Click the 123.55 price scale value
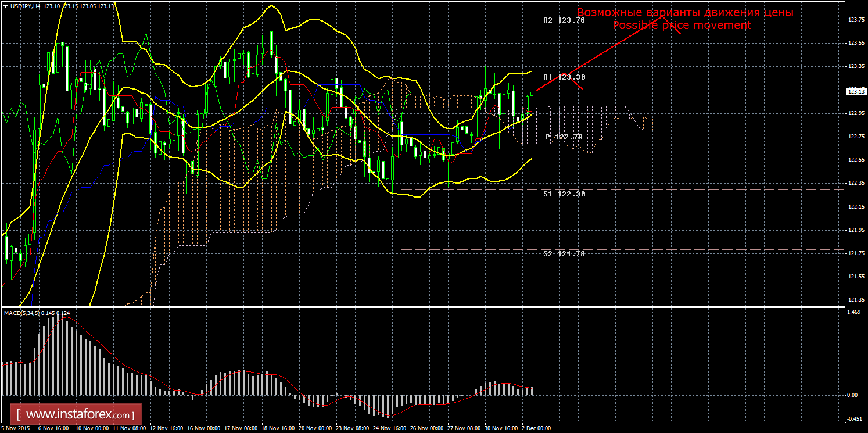This screenshot has height=433, width=868. pyautogui.click(x=856, y=43)
